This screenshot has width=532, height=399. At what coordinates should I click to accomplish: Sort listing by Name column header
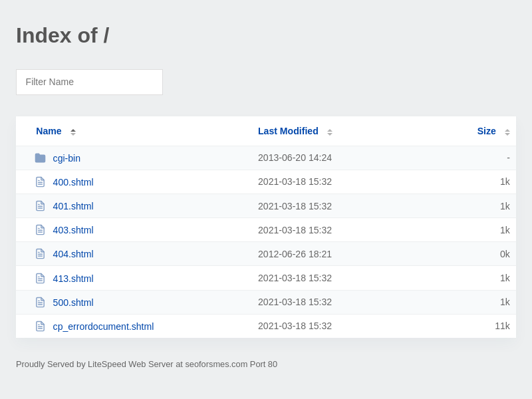49,131
